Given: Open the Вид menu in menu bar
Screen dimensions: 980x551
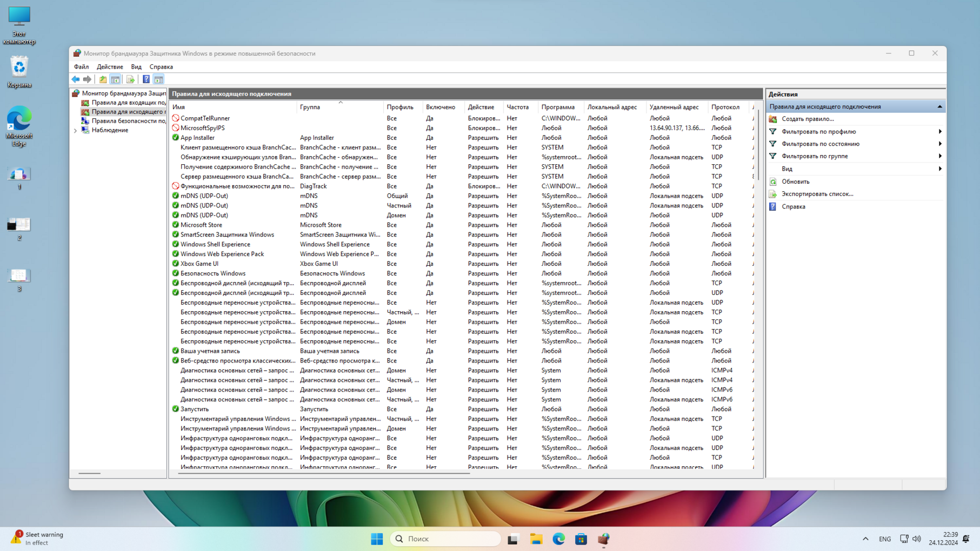Looking at the screenshot, I should click(x=136, y=67).
